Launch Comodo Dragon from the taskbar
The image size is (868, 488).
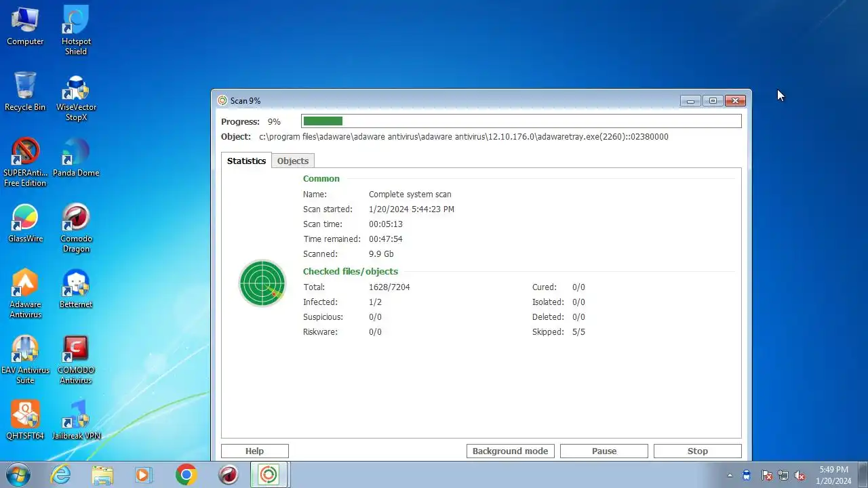(x=229, y=474)
